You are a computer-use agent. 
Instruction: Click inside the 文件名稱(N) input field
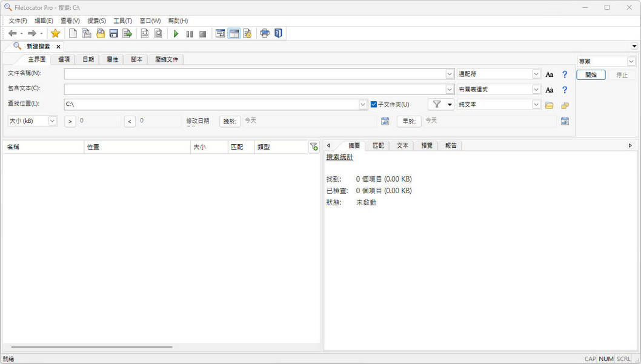[242, 74]
